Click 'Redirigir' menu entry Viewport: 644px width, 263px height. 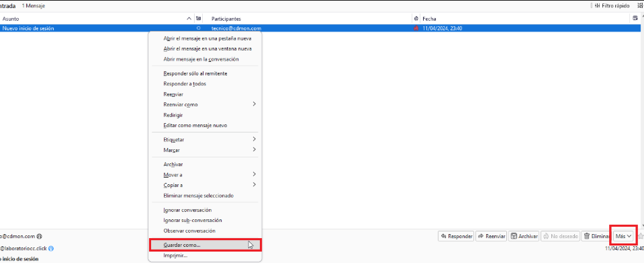pyautogui.click(x=205, y=115)
